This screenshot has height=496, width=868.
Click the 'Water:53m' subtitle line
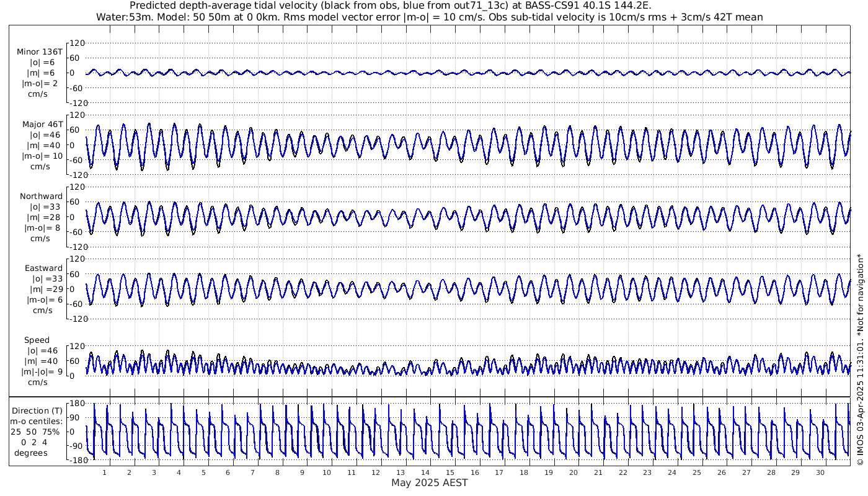coord(429,17)
